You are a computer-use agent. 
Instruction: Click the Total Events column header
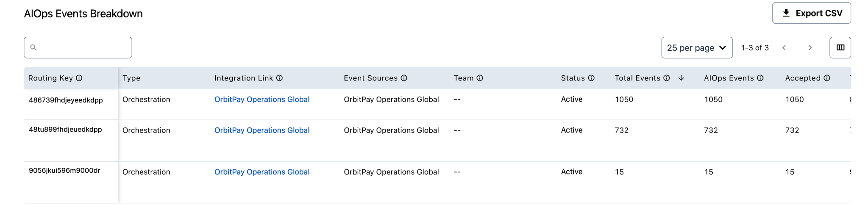coord(637,78)
